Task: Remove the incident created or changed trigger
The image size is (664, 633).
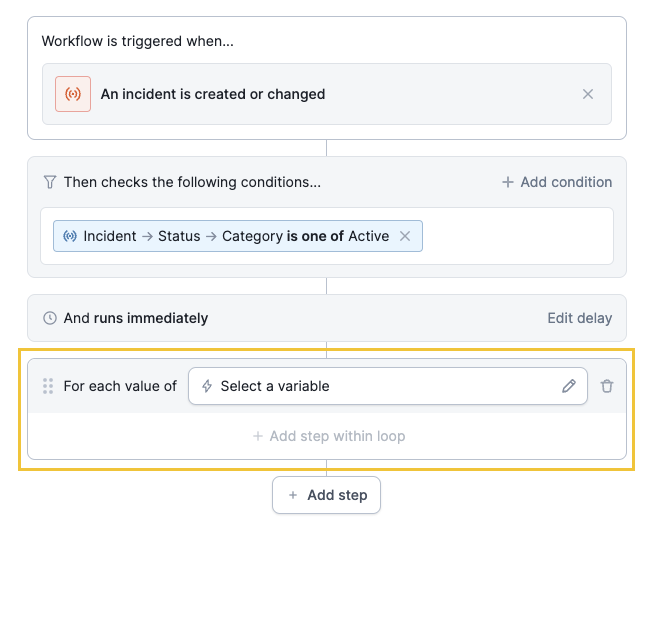Action: coord(588,94)
